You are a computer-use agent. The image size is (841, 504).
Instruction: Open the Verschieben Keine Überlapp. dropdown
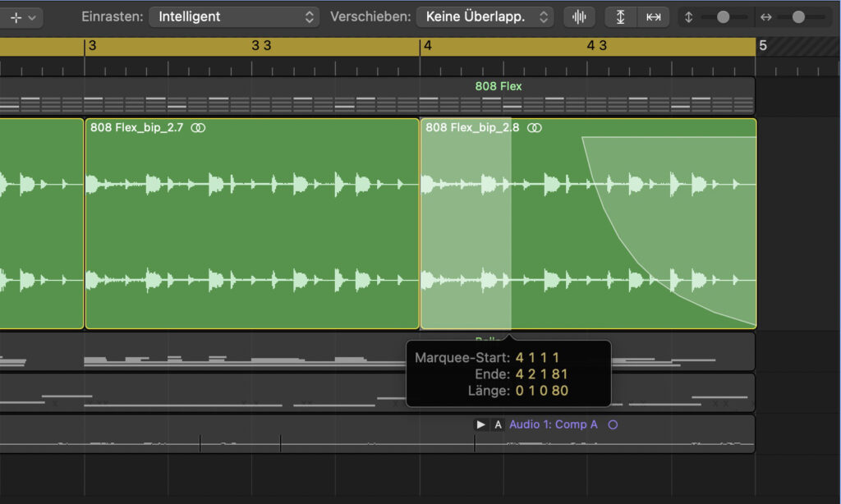(x=485, y=16)
